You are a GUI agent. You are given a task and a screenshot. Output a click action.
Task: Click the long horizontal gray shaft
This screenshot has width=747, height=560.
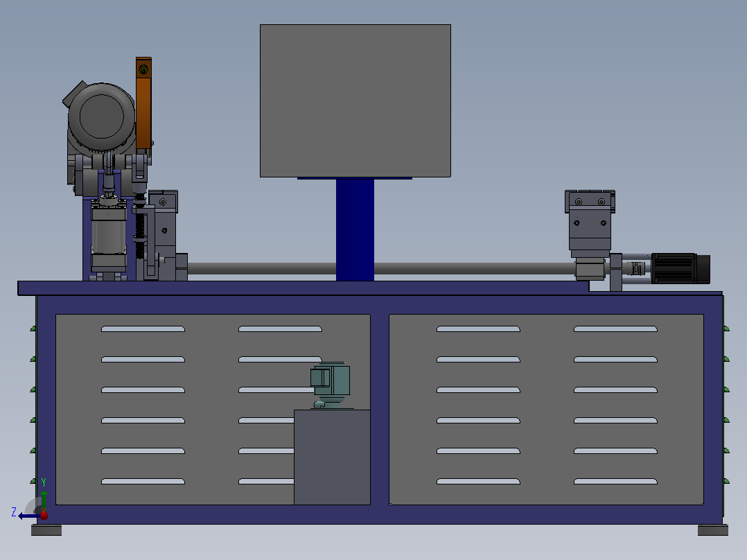point(381,268)
